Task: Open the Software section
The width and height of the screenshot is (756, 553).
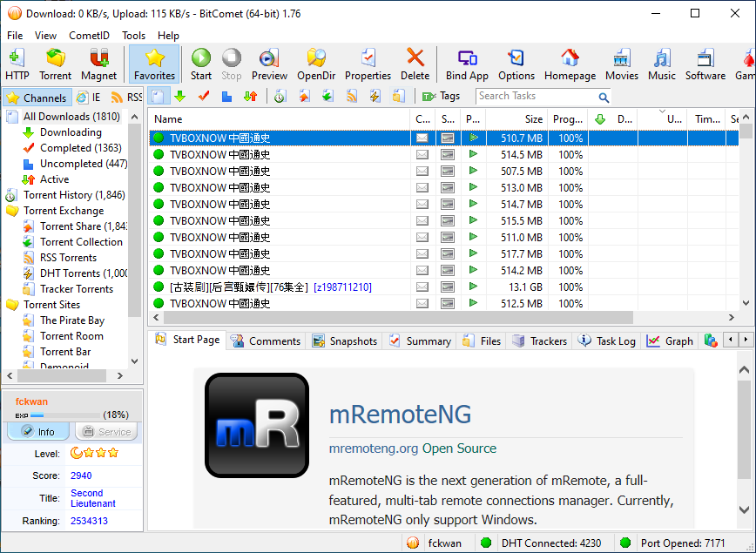Action: coord(705,64)
